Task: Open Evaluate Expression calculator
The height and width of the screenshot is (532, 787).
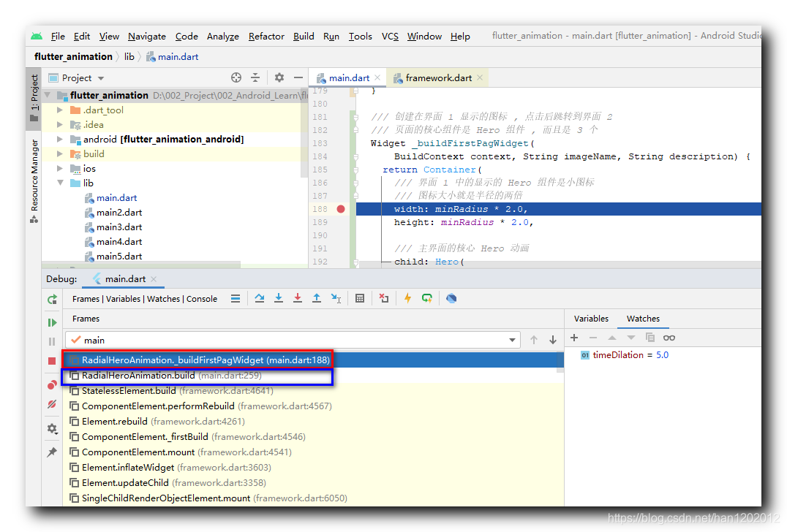Action: coord(360,299)
